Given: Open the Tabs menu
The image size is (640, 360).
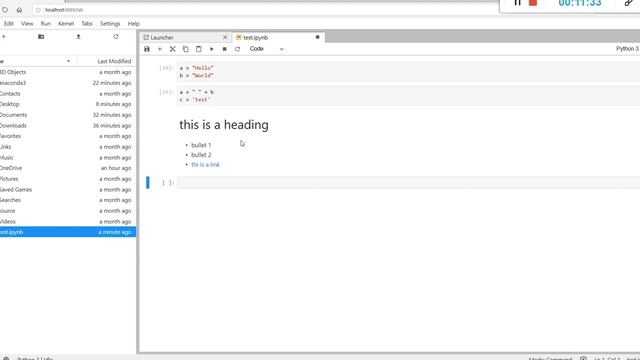Looking at the screenshot, I should pyautogui.click(x=87, y=24).
